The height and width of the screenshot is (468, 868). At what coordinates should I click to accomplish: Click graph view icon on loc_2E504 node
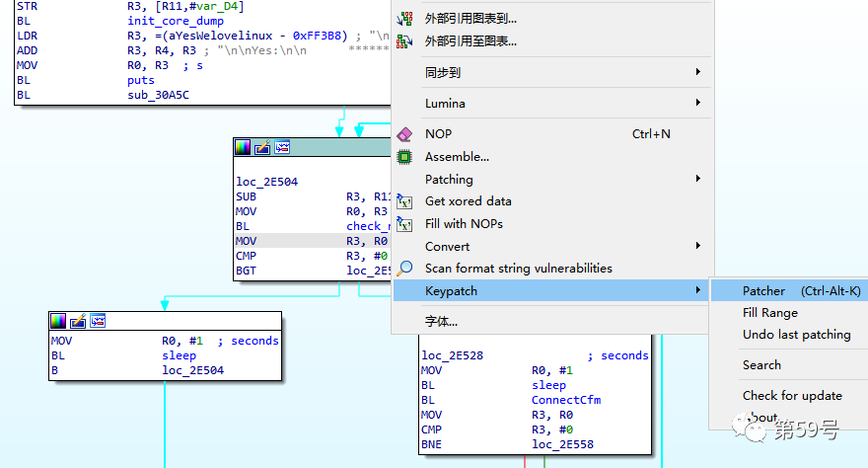[x=282, y=147]
